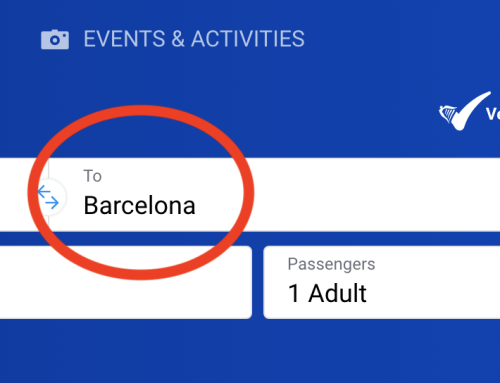Click the "ACTIVITIES" word in the top tab
The image size is (500, 383).
point(248,39)
